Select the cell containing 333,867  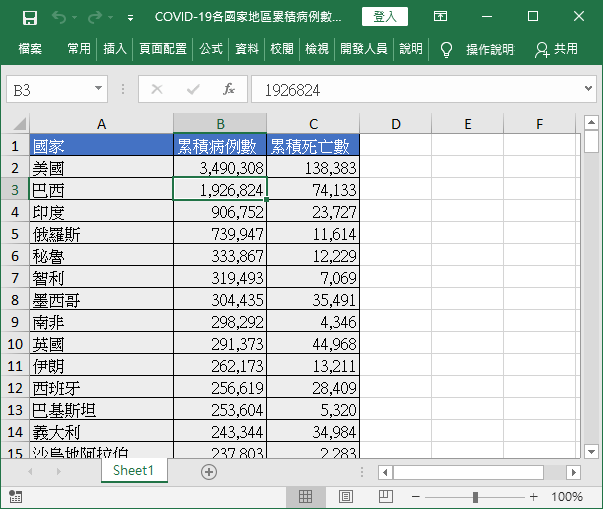[220, 255]
